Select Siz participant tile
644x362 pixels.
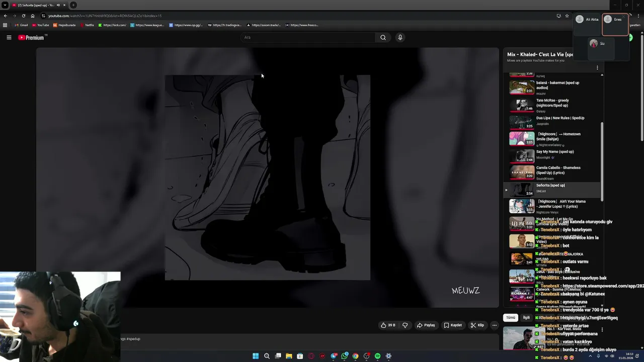(x=601, y=48)
